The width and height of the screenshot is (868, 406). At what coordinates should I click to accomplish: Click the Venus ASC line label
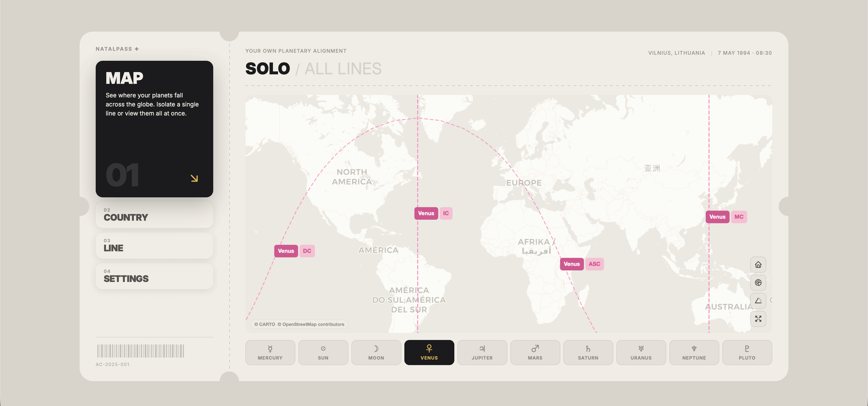[x=582, y=264]
